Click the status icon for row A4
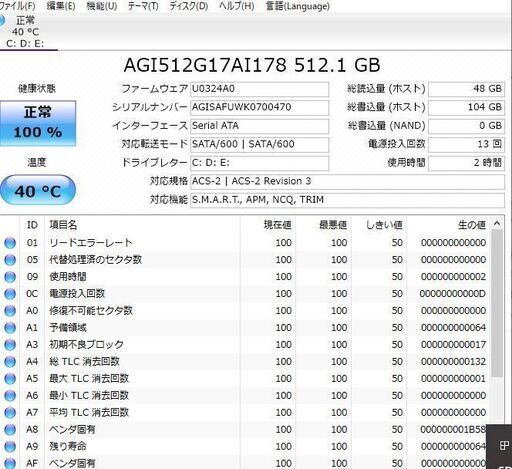The image size is (512, 469). pyautogui.click(x=10, y=362)
